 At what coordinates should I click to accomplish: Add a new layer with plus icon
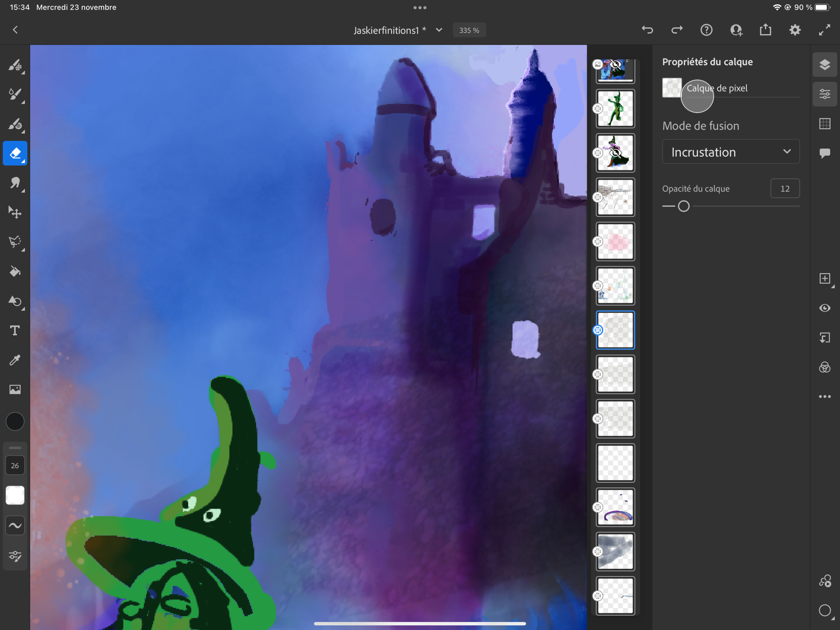click(825, 278)
